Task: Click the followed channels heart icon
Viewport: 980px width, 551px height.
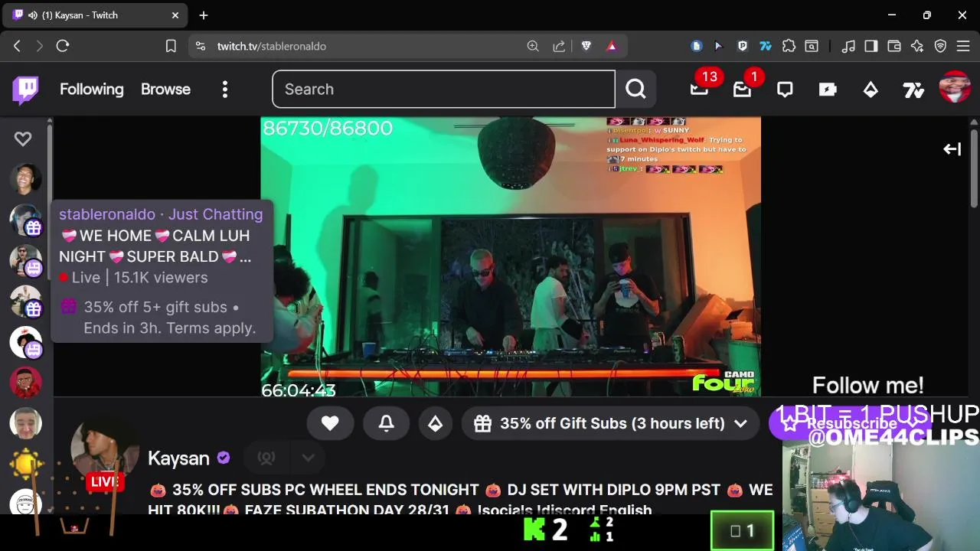Action: tap(23, 139)
